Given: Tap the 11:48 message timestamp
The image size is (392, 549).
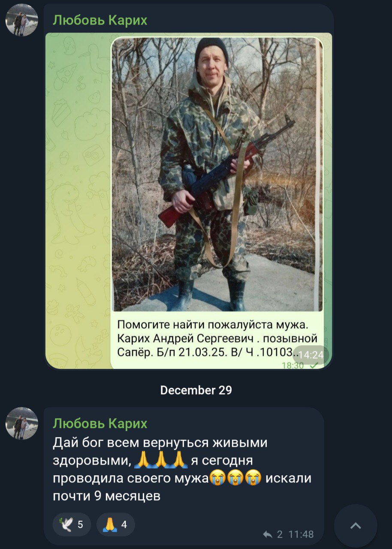Looking at the screenshot, I should pyautogui.click(x=301, y=534).
